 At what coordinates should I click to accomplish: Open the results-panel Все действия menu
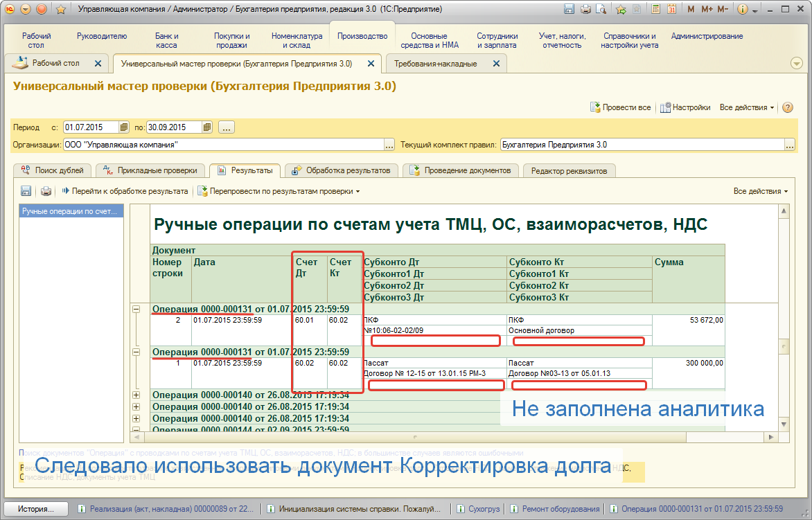coord(761,191)
